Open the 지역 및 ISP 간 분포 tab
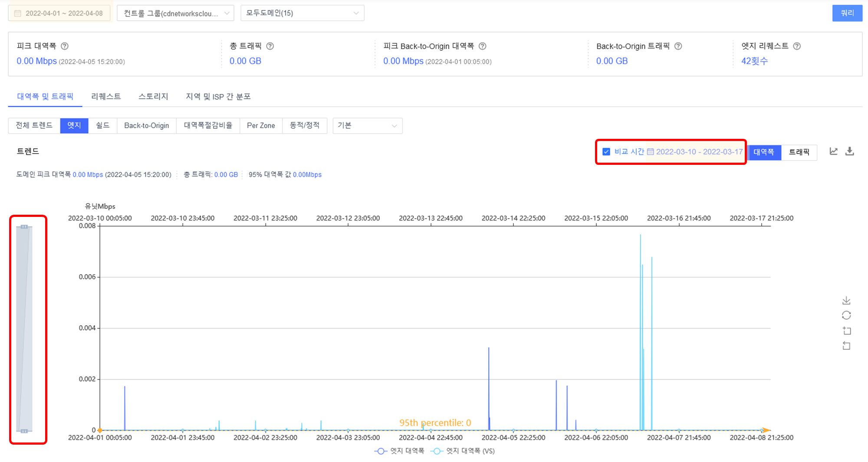The width and height of the screenshot is (868, 462). click(x=218, y=96)
